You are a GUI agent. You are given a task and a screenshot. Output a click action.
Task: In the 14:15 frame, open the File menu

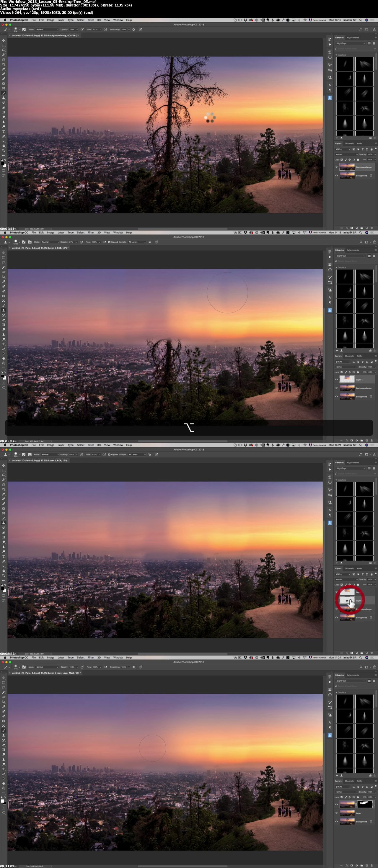click(x=34, y=20)
